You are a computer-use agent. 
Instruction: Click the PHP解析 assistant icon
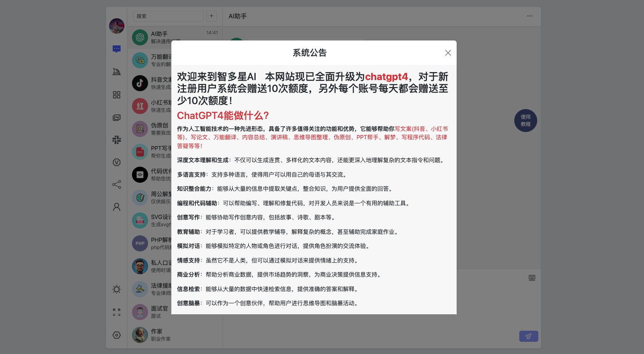click(x=140, y=243)
